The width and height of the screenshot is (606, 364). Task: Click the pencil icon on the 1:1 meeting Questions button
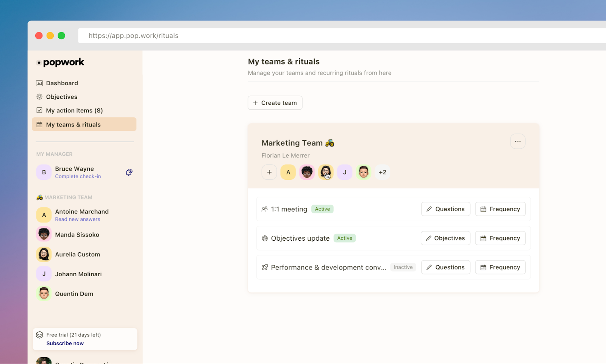click(x=429, y=209)
